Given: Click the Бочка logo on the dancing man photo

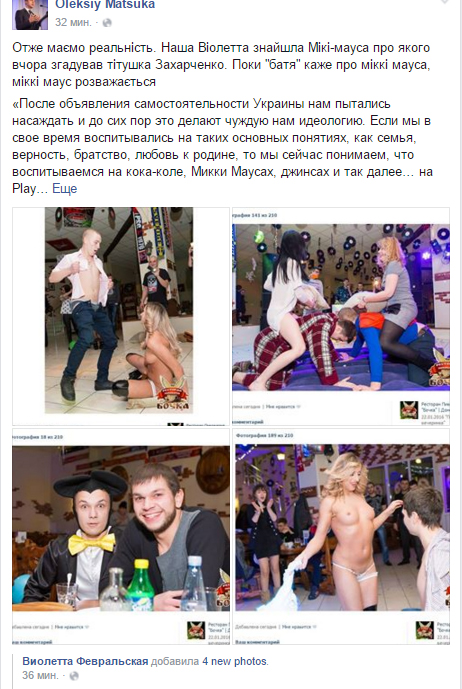Looking at the screenshot, I should pos(173,392).
